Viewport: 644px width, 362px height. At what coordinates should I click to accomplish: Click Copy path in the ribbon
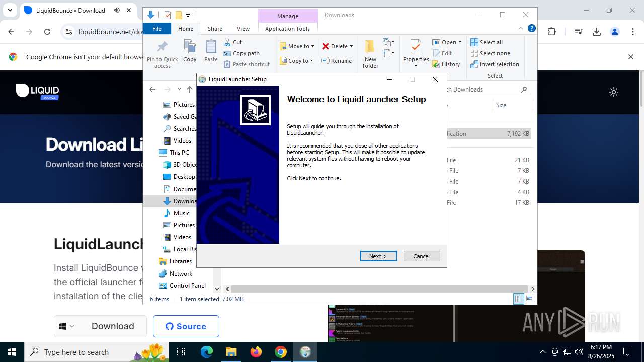tap(242, 53)
